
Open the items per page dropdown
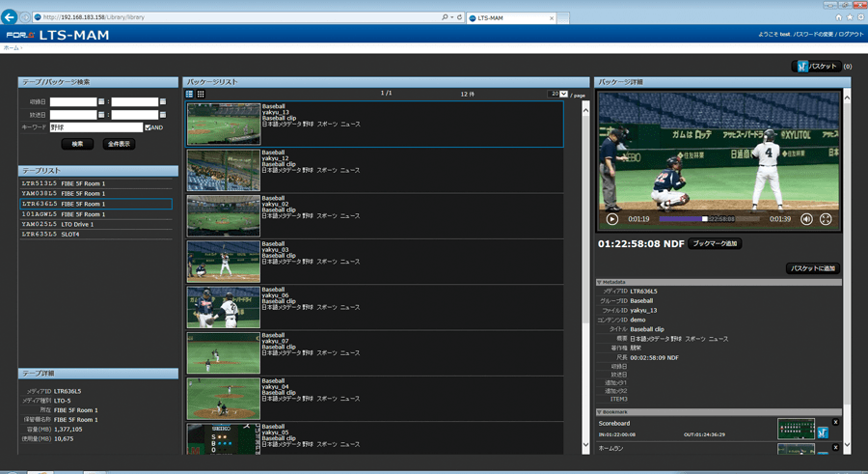pyautogui.click(x=558, y=95)
